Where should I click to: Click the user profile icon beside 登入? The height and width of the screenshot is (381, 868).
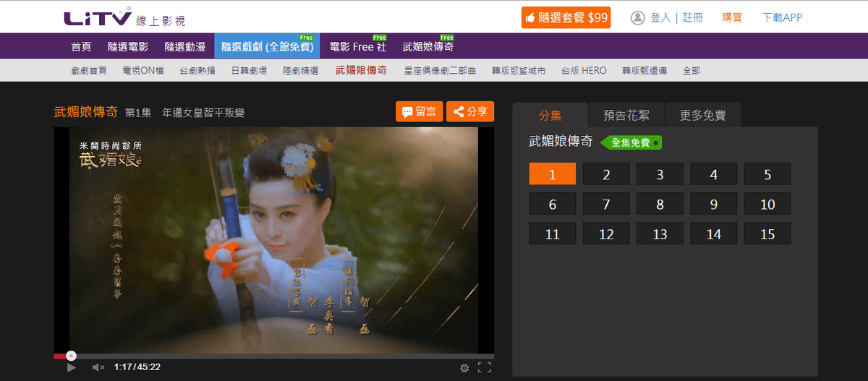click(637, 17)
